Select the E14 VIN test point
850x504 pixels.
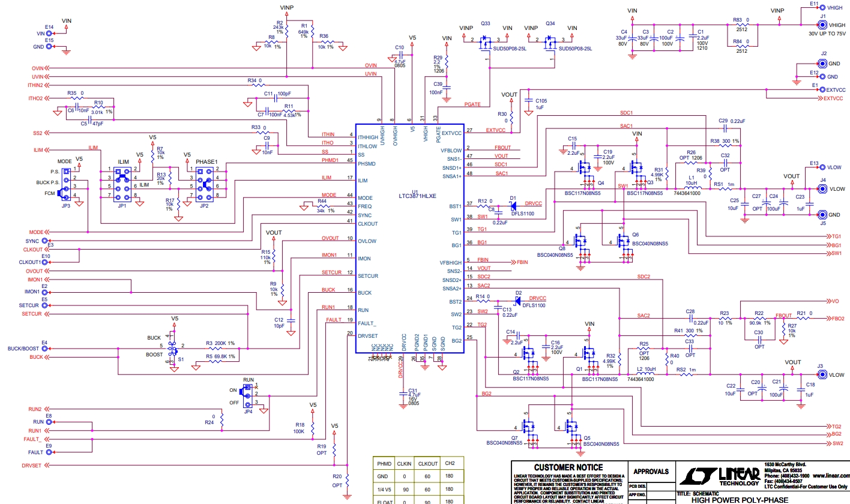pos(58,34)
